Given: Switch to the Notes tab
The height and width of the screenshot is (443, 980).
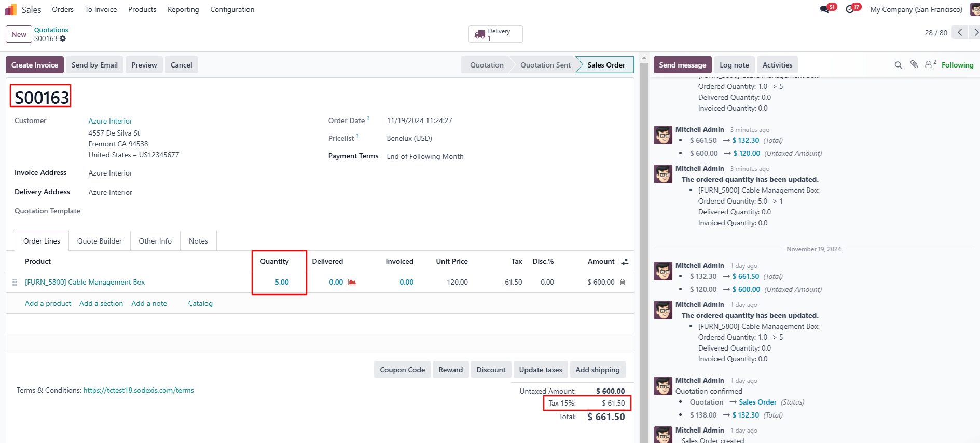Looking at the screenshot, I should click(198, 241).
